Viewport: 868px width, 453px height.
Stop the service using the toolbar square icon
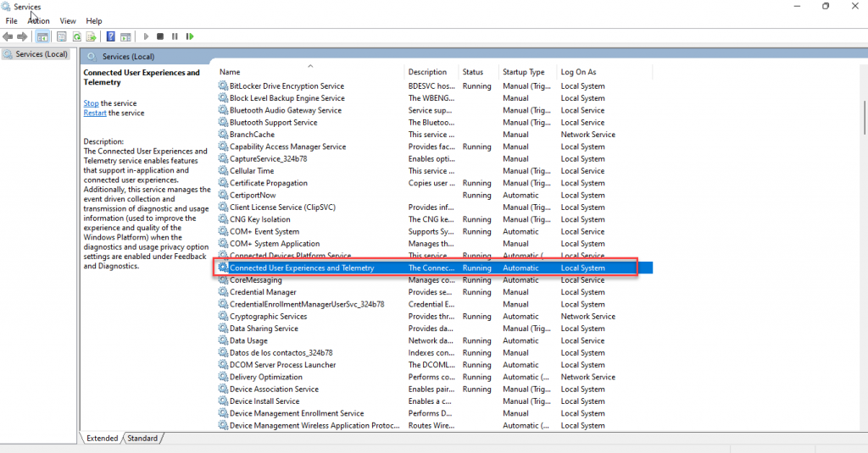(x=160, y=36)
